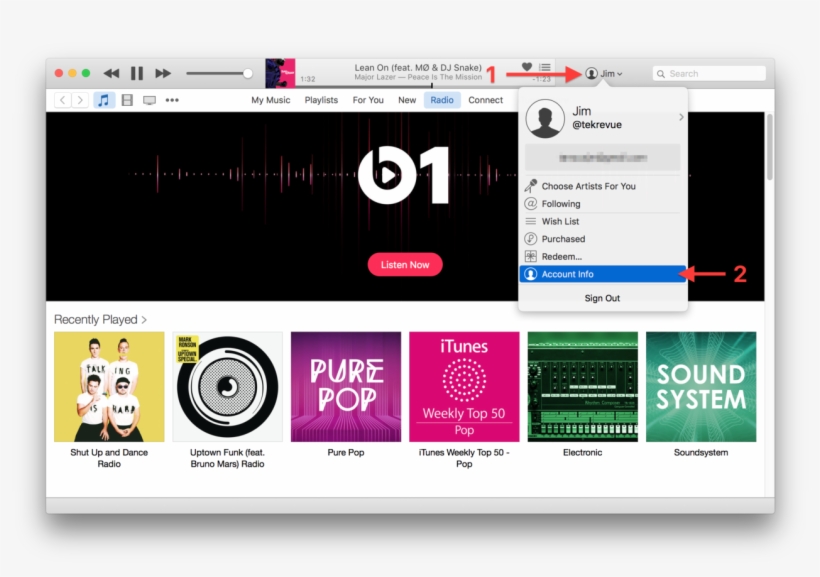The width and height of the screenshot is (820, 577).
Task: Click Sign Out in account menu
Action: (x=602, y=298)
